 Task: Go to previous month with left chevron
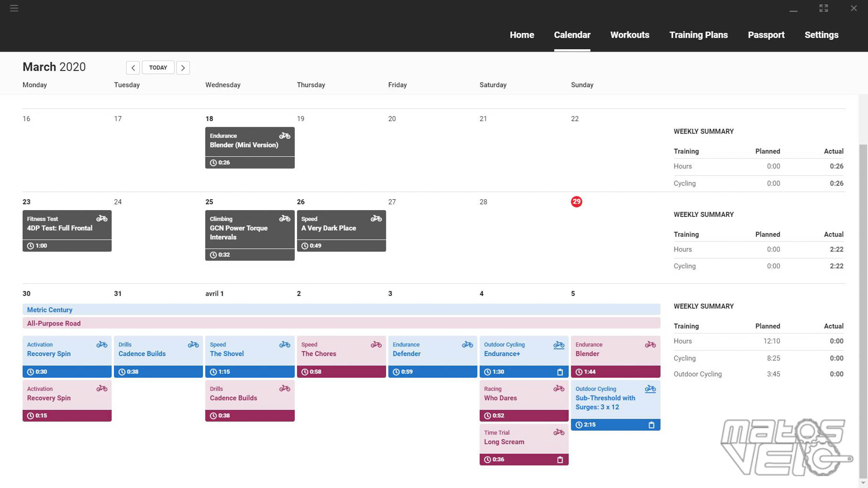(x=133, y=68)
